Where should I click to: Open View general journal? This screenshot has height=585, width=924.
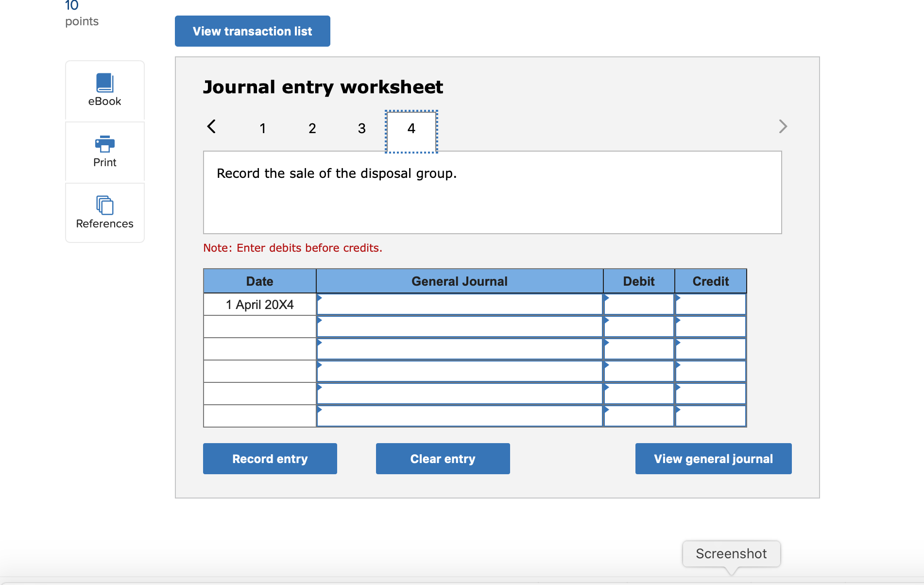pos(714,459)
